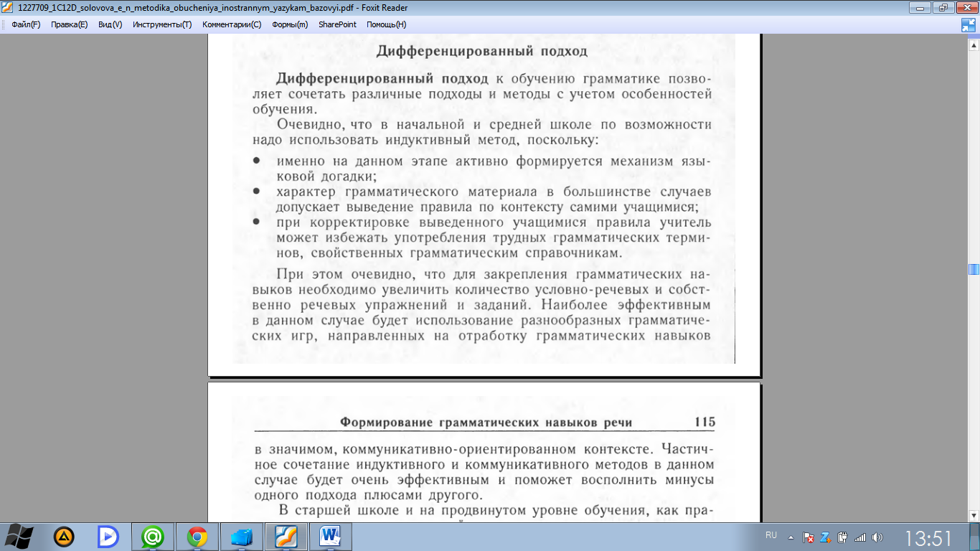Click the Show desktop strip beside the clock

point(975,537)
